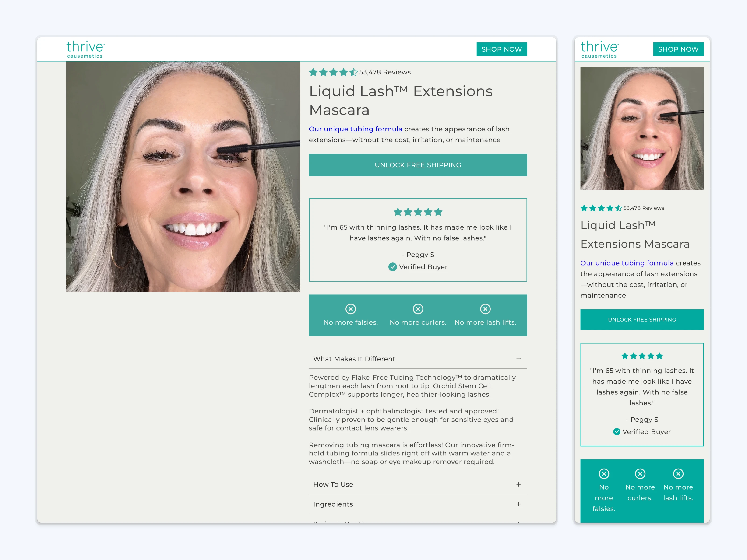Click the X icon above 'No more lash lifts.' mobile

[x=678, y=474]
